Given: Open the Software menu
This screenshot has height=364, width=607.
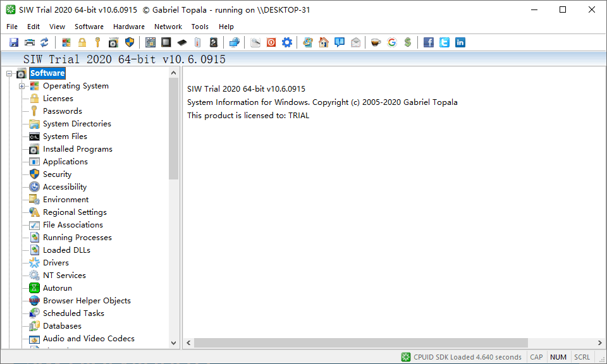Looking at the screenshot, I should pyautogui.click(x=89, y=27).
